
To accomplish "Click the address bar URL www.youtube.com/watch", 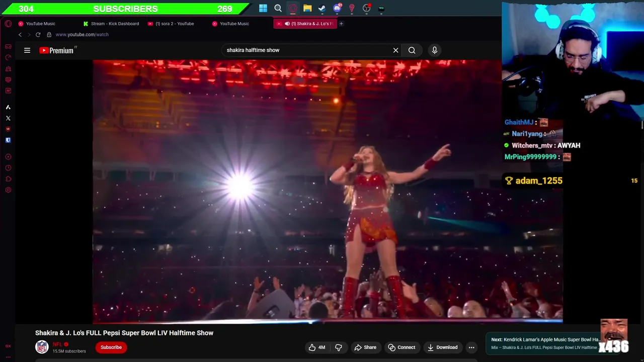I will [x=82, y=35].
